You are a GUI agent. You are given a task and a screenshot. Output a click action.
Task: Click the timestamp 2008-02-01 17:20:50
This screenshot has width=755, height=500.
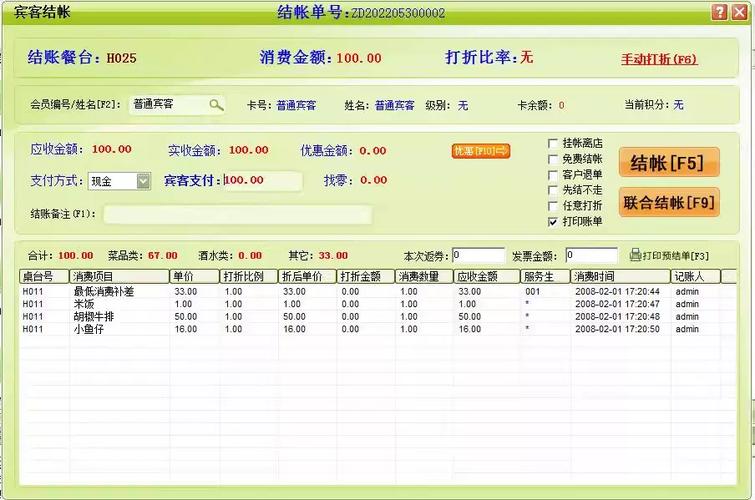(x=617, y=329)
